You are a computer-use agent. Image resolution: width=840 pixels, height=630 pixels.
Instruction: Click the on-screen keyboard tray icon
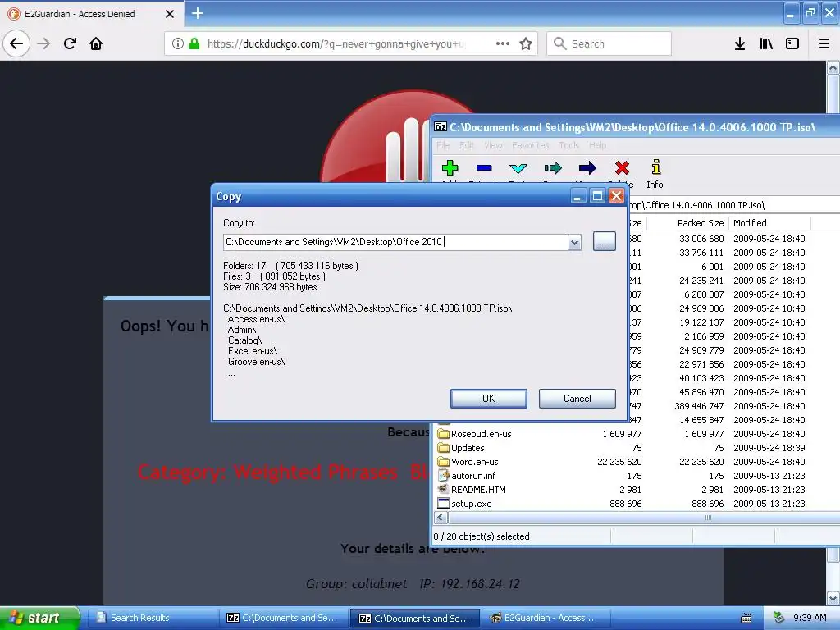coord(746,619)
